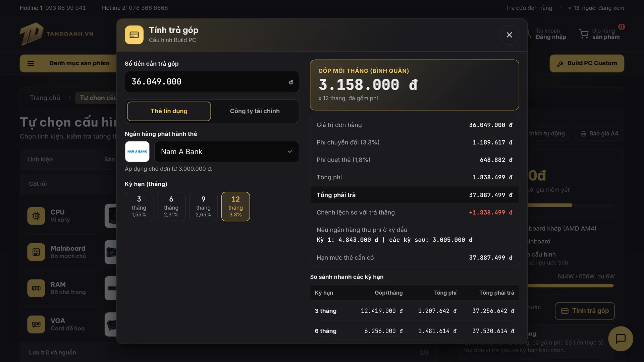Click the installment amount input field
The image size is (644, 362).
(x=212, y=82)
